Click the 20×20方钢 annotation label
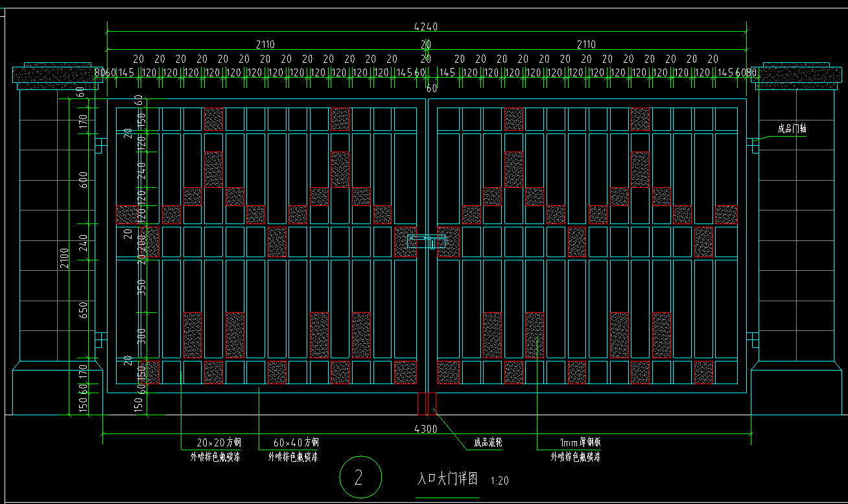 (x=219, y=442)
